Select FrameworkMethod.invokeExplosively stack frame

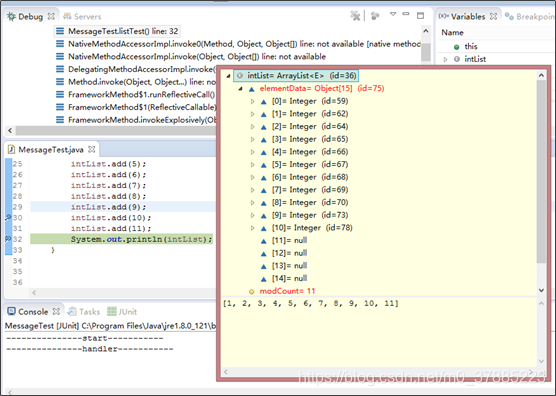click(136, 120)
